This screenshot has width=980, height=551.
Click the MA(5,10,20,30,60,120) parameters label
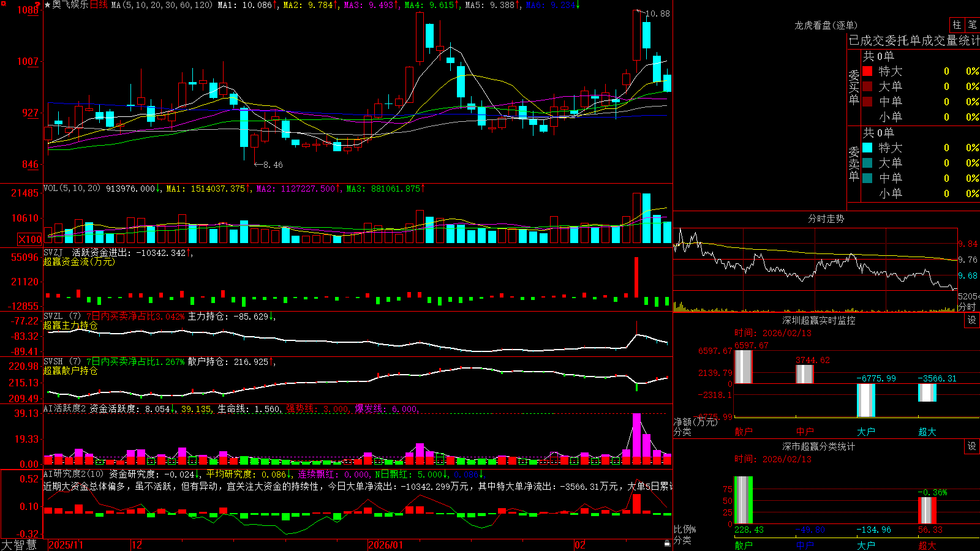click(162, 5)
